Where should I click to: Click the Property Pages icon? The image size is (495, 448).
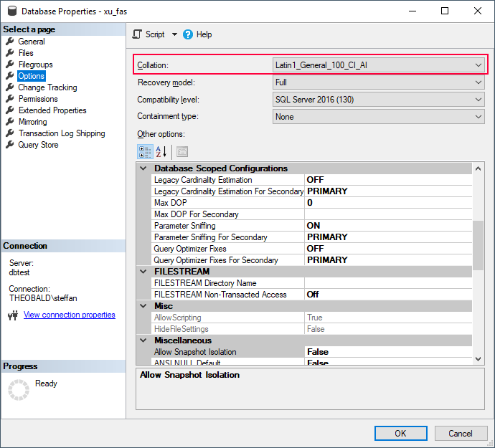click(x=182, y=152)
